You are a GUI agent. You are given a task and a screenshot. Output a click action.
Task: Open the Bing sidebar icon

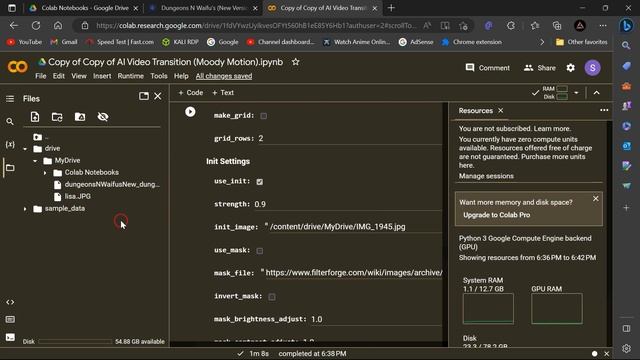626,25
